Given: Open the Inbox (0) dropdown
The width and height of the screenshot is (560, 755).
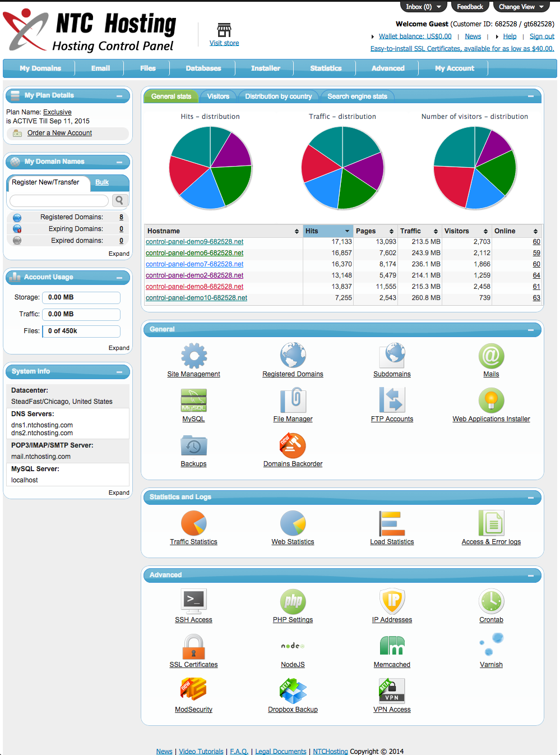Looking at the screenshot, I should pyautogui.click(x=424, y=7).
